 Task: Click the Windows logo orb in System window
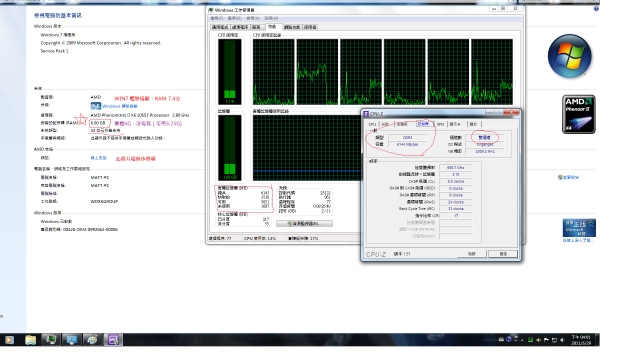[569, 56]
